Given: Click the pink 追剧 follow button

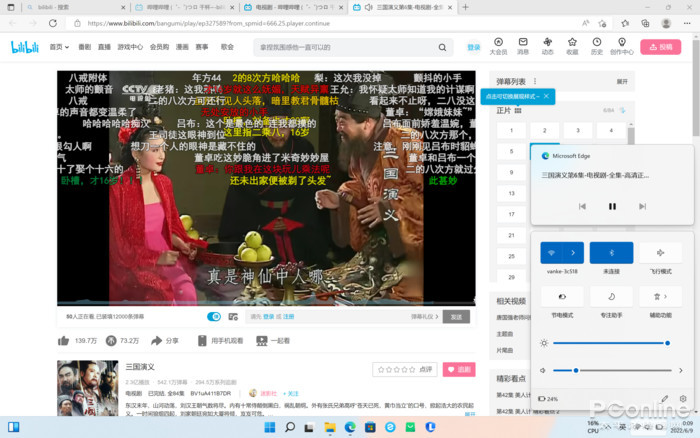Looking at the screenshot, I should 459,369.
